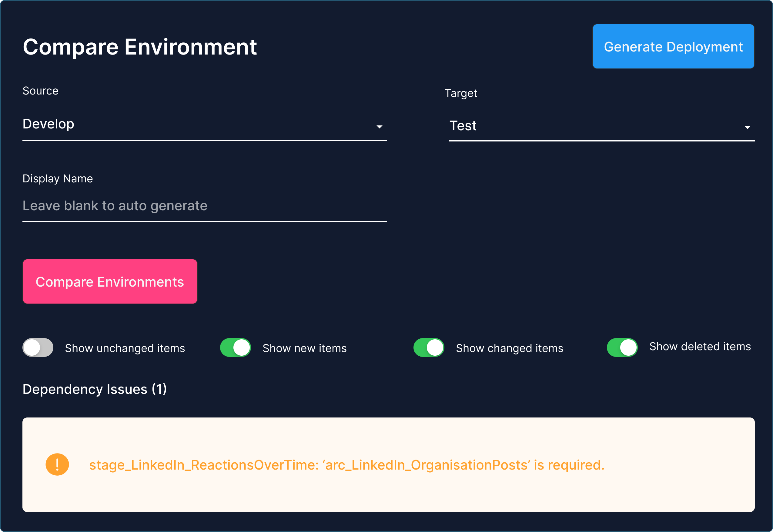Click the Target dropdown arrow
This screenshot has width=773, height=532.
point(747,127)
